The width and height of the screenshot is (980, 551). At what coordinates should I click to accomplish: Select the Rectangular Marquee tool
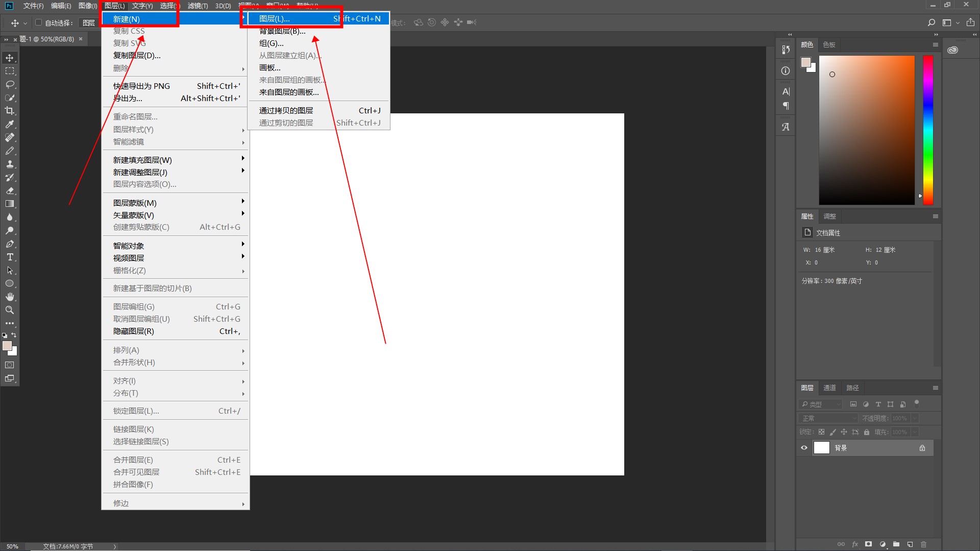tap(10, 71)
